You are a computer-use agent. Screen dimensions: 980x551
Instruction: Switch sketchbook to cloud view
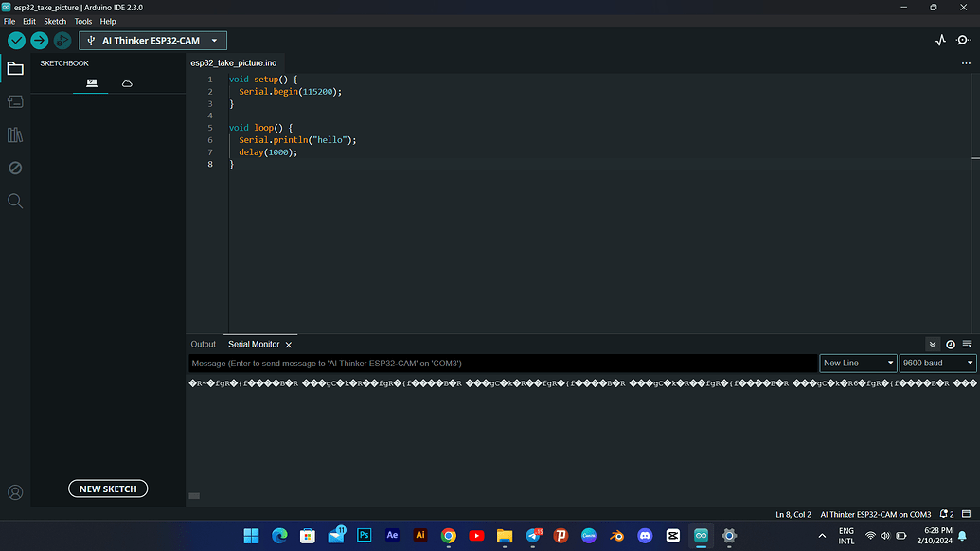127,83
